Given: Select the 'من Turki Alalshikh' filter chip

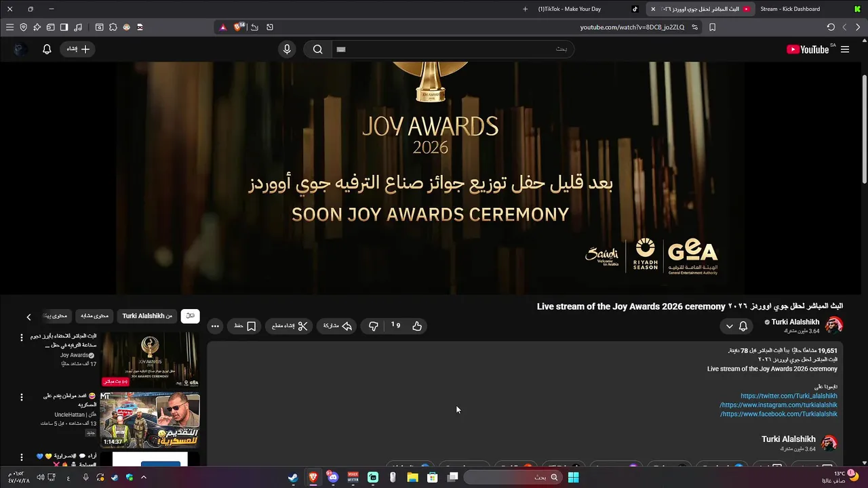Looking at the screenshot, I should (147, 316).
